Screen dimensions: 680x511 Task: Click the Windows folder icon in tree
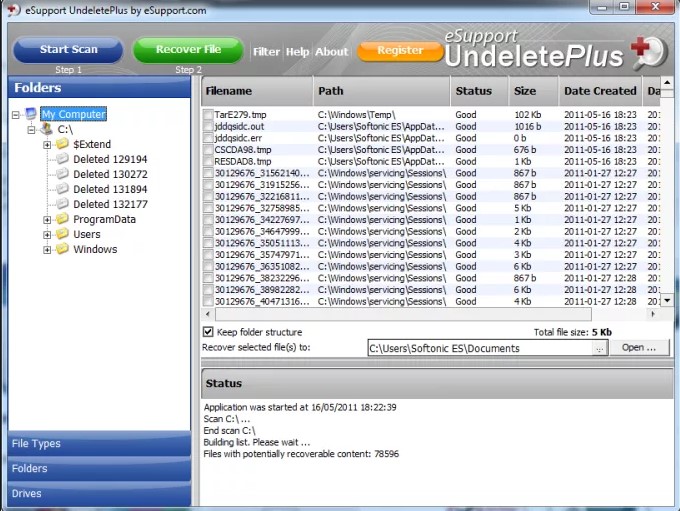coord(62,250)
